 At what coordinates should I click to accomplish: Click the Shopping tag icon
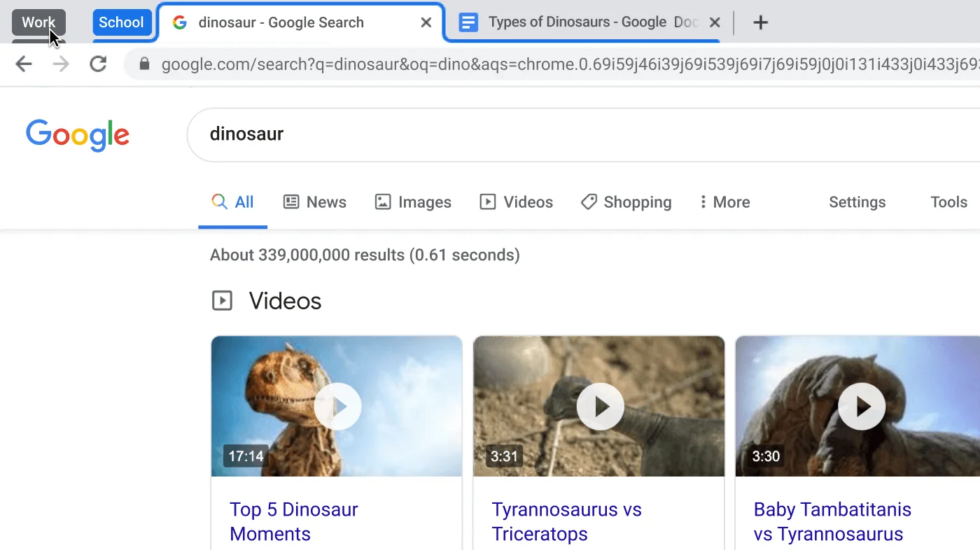[x=589, y=202]
